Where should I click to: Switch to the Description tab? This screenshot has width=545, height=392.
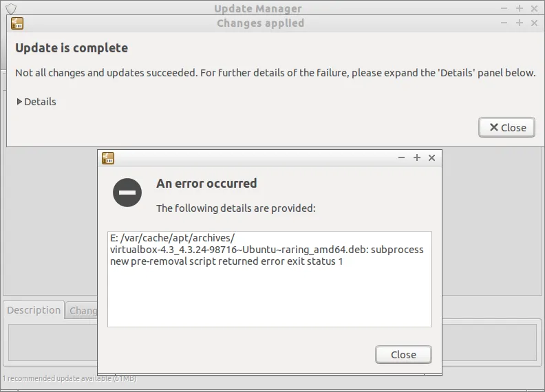(34, 310)
